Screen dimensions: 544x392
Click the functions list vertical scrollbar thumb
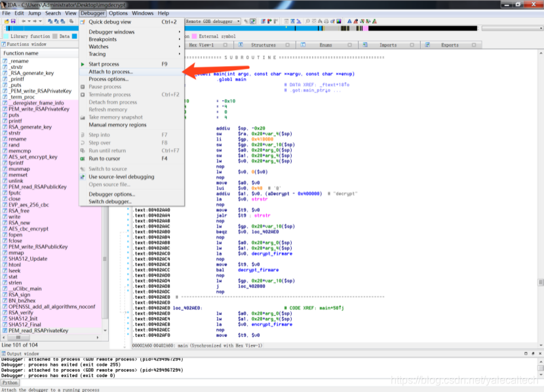point(105,259)
